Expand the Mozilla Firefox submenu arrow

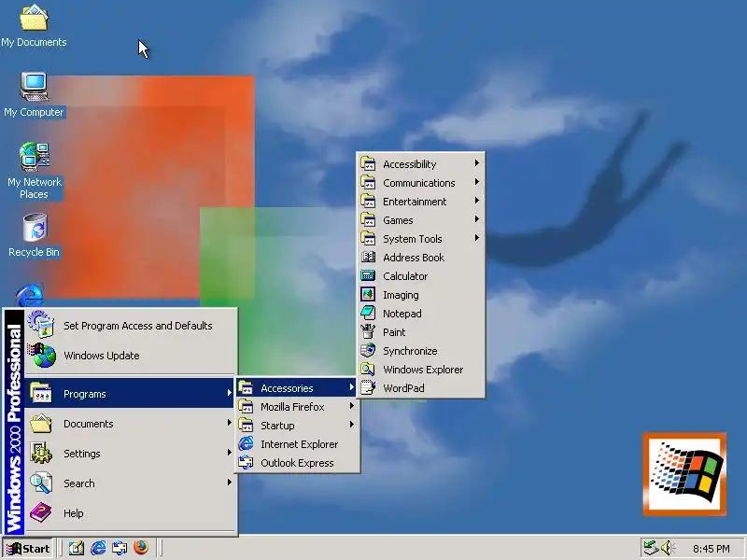click(x=352, y=406)
